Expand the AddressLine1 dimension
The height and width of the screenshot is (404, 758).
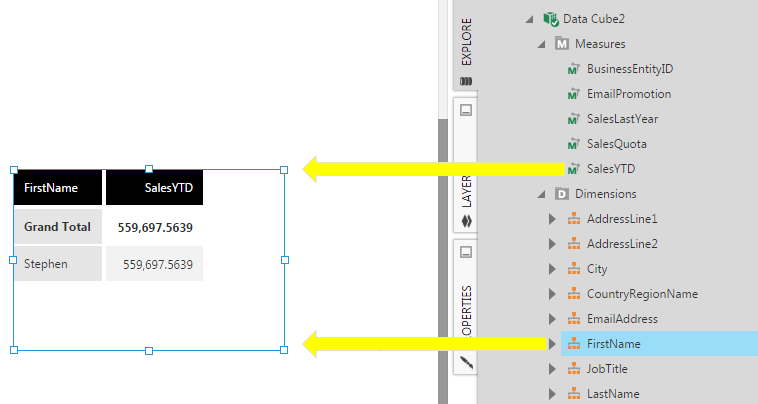tap(552, 219)
